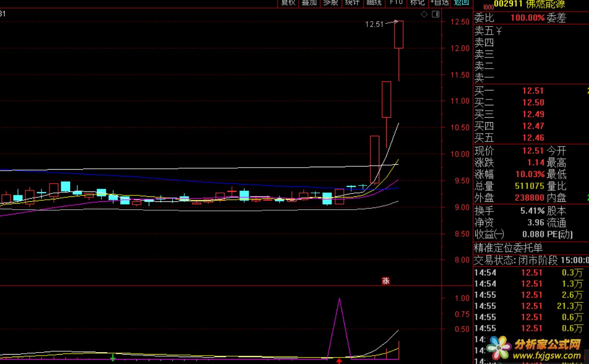Image resolution: width=589 pixels, height=364 pixels.
Task: Open the 统计 statistics button
Action: tap(352, 3)
